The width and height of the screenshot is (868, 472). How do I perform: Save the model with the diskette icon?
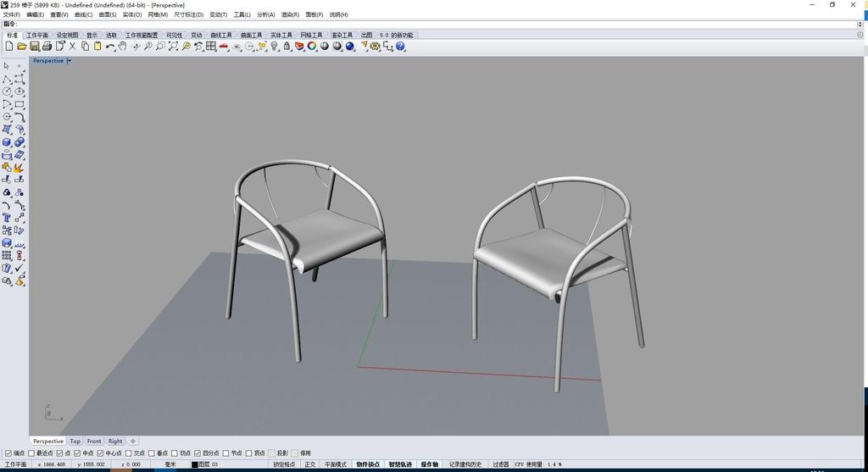34,47
